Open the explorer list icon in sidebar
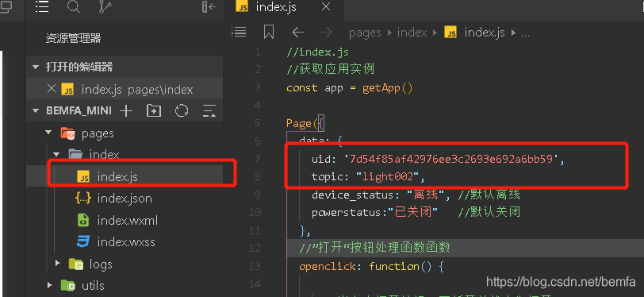Screen dimensions: 644x297 point(42,6)
